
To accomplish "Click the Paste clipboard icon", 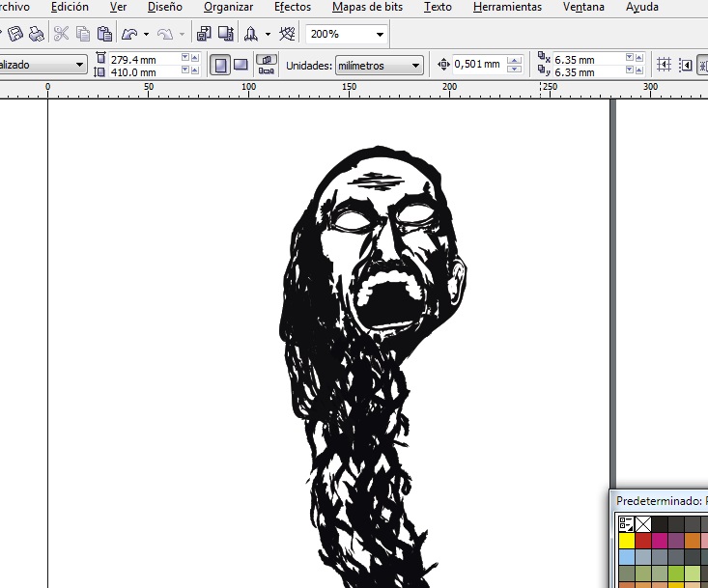I will pyautogui.click(x=104, y=34).
